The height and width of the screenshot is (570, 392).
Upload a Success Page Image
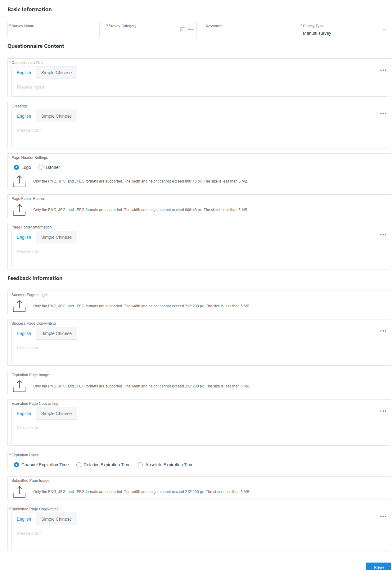tap(19, 306)
